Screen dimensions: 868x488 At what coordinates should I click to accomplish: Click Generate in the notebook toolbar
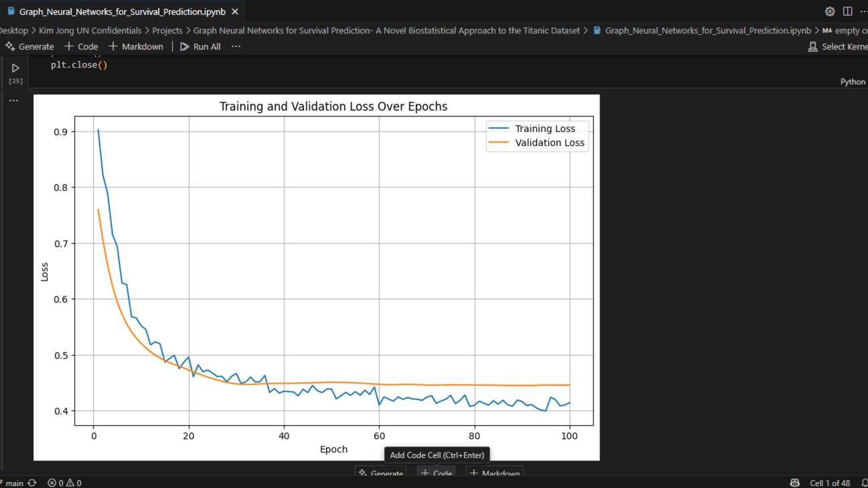tap(29, 46)
